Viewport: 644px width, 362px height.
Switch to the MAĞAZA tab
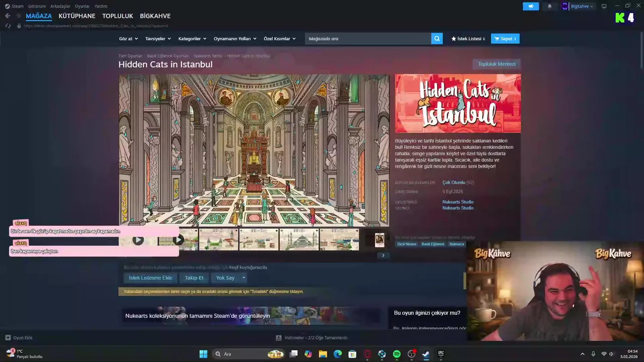coord(39,16)
